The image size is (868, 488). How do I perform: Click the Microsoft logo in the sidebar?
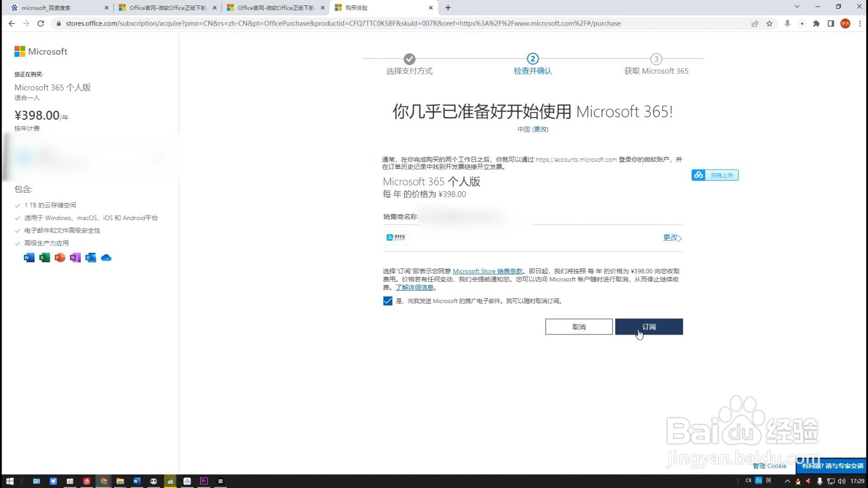tap(41, 52)
